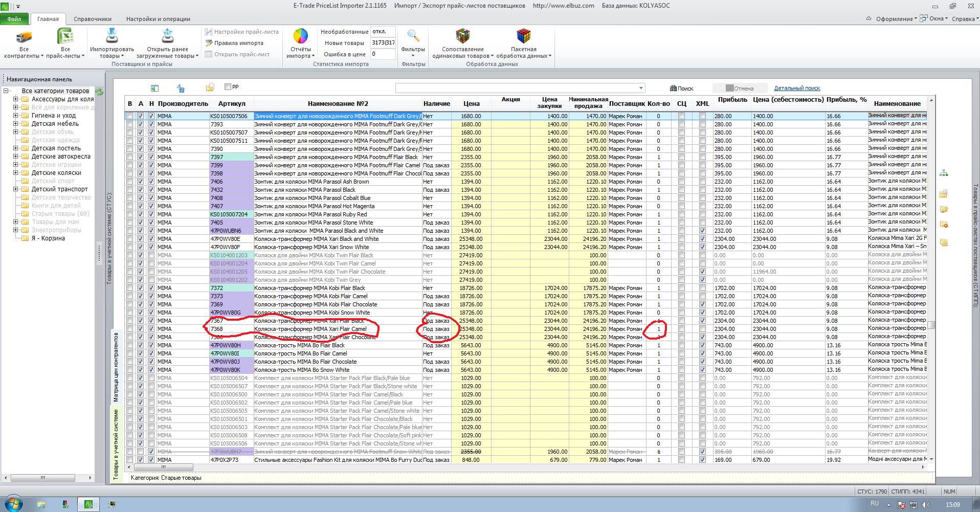Click the green arrow panel icon above the table

pos(154,88)
